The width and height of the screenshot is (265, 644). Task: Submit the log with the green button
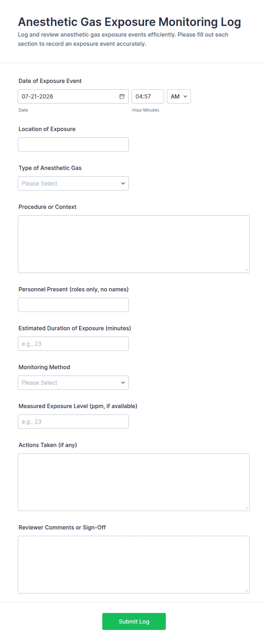click(134, 621)
